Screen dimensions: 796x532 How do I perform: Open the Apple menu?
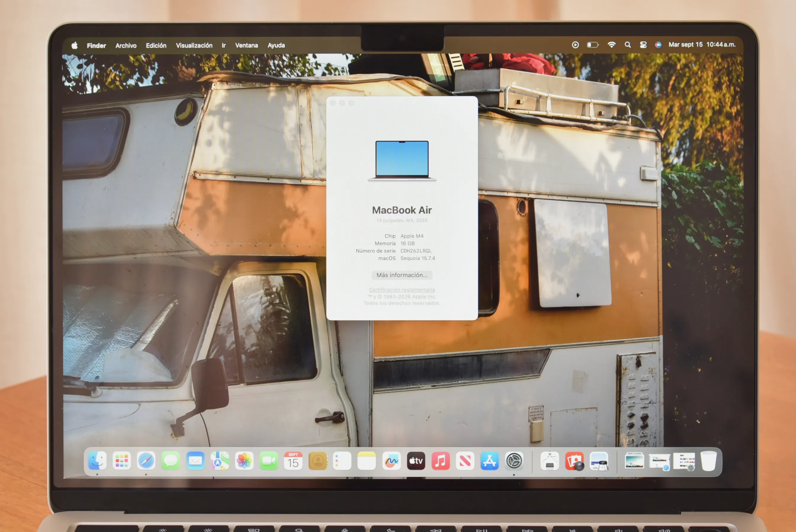pos(75,45)
